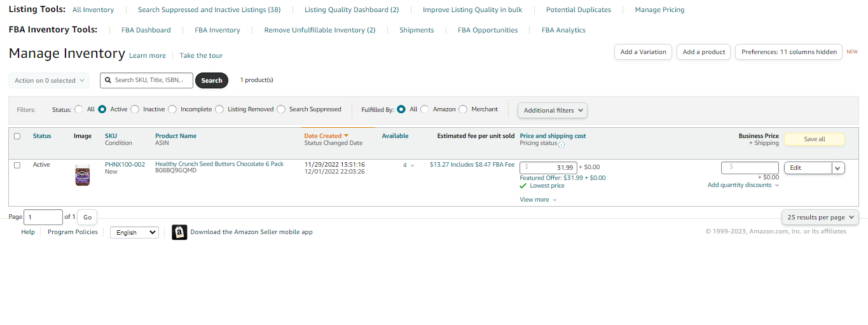Open Remove Unfulfillable Inventory

pyautogui.click(x=320, y=30)
